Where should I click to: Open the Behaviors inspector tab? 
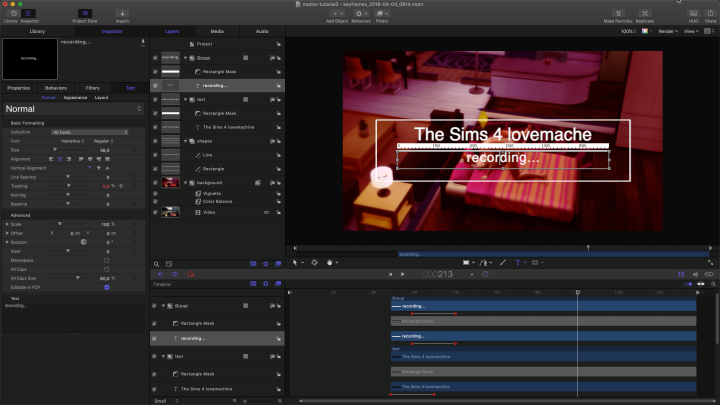click(x=56, y=88)
